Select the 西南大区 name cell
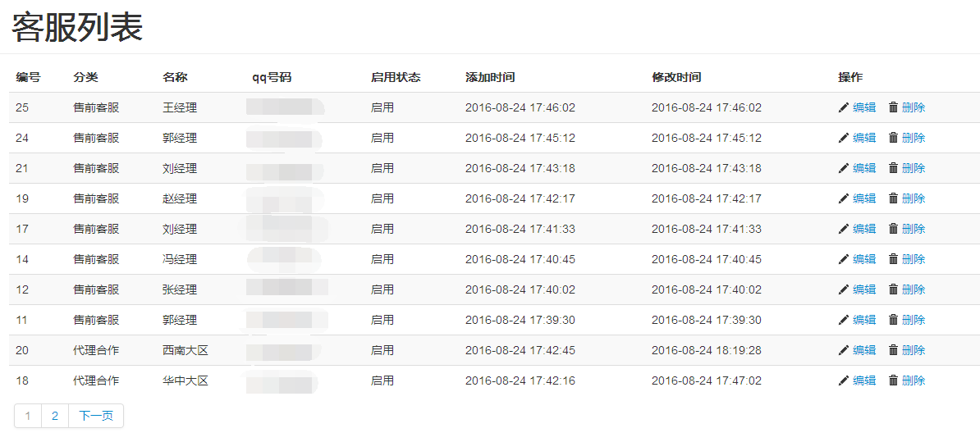980x442 pixels. (x=185, y=350)
